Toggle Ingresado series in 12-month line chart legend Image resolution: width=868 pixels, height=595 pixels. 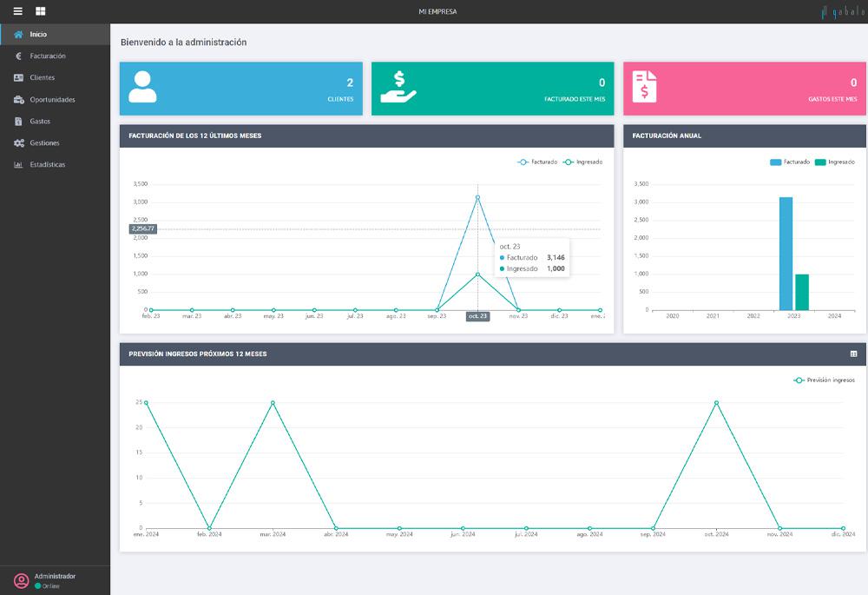(x=582, y=162)
